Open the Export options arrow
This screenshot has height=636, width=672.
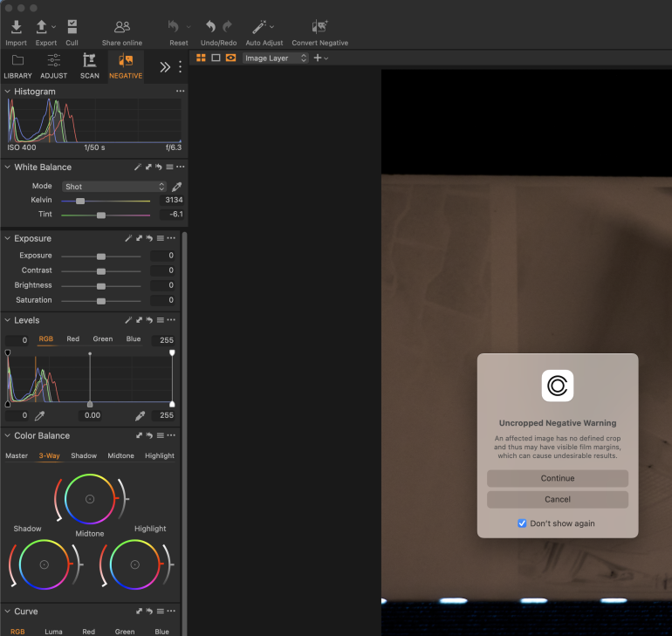pyautogui.click(x=53, y=27)
